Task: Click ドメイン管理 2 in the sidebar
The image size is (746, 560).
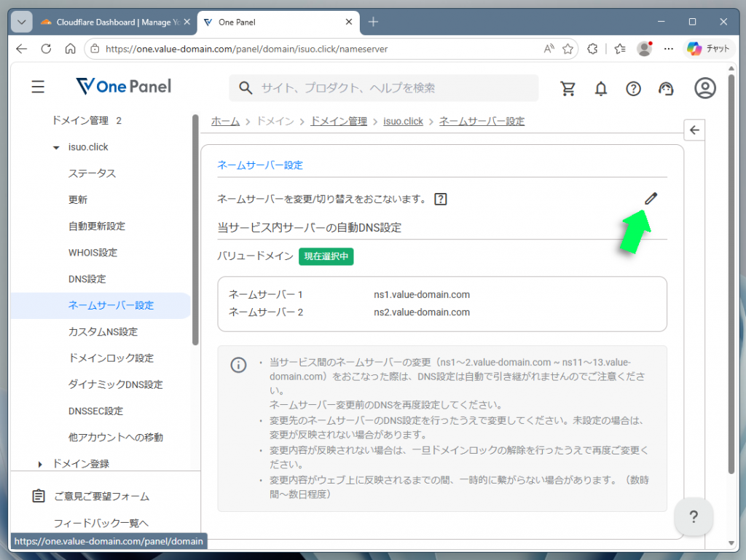Action: click(87, 121)
